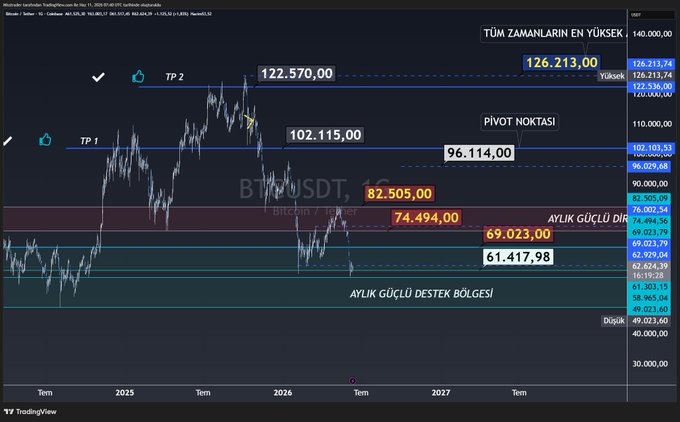This screenshot has height=422, width=680.
Task: Click the red 74.494,00 price label
Action: click(x=426, y=217)
